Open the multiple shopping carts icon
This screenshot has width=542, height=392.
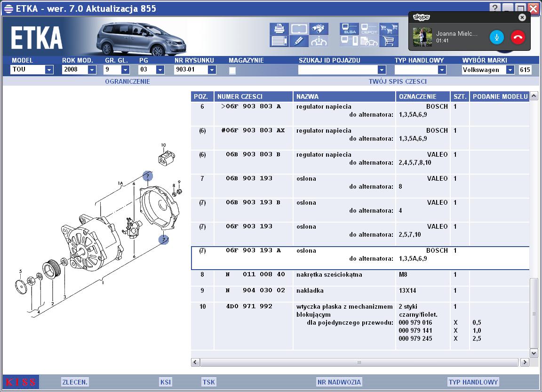(x=389, y=29)
